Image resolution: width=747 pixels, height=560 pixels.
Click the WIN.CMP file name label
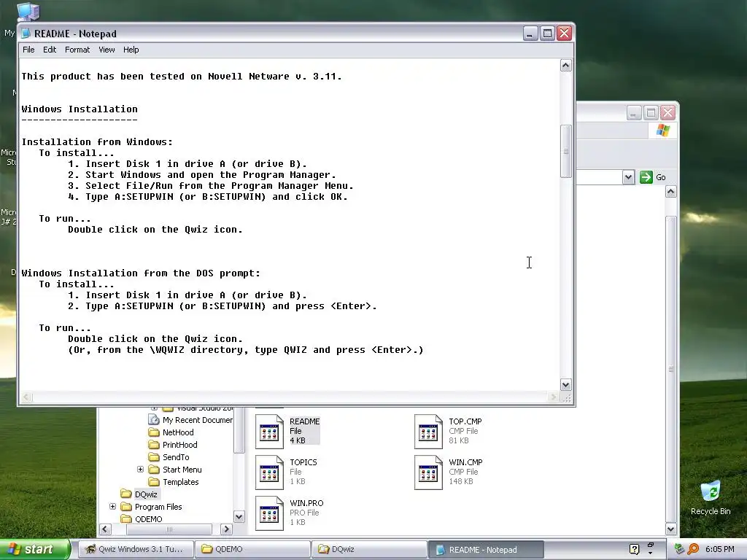coord(465,462)
